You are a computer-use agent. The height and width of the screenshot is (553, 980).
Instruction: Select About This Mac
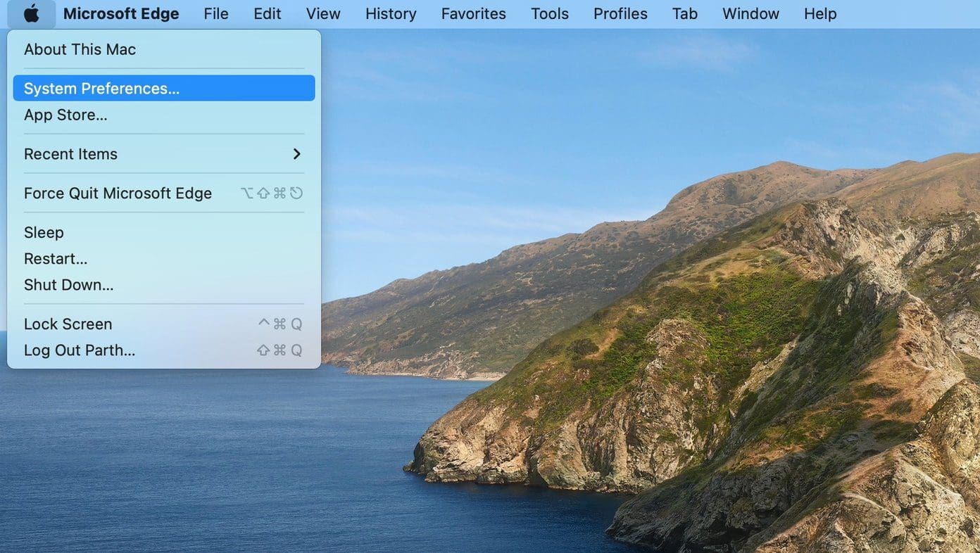point(164,49)
